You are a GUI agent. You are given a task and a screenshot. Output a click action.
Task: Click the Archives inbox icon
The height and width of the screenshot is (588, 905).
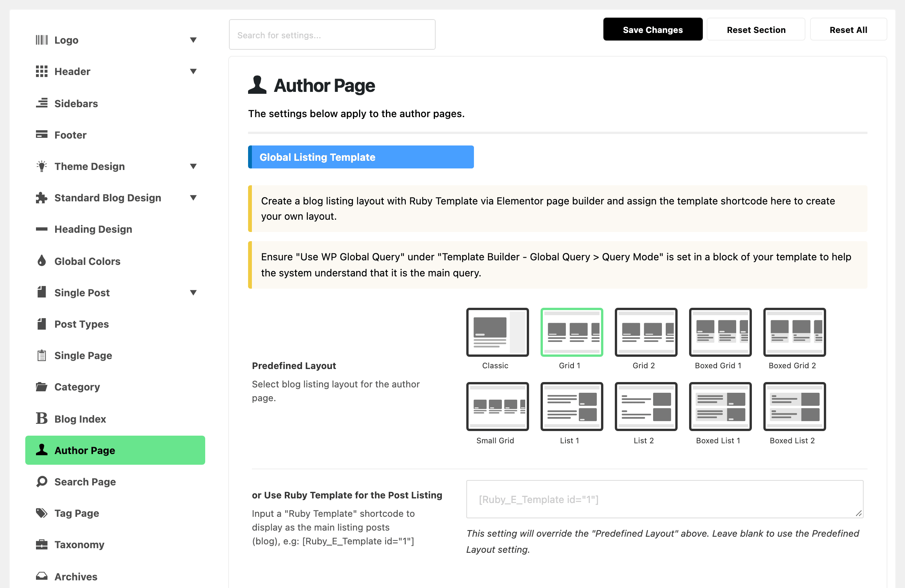pos(42,576)
